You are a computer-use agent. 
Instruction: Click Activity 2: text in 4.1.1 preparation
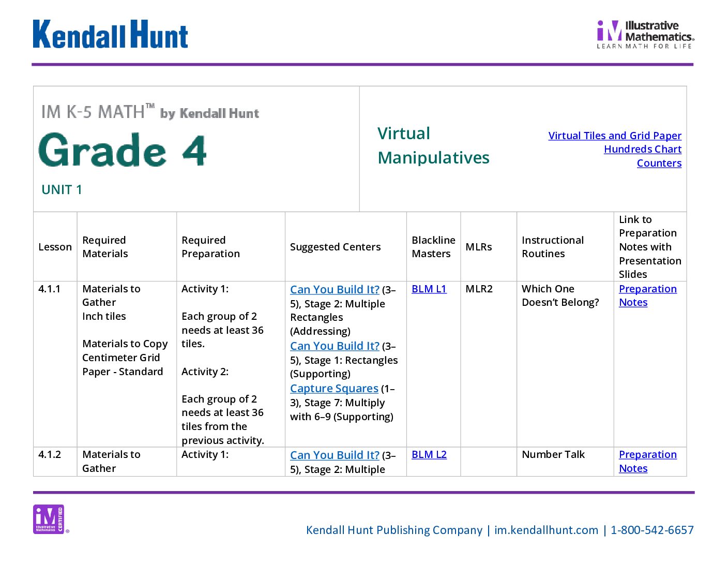205,372
